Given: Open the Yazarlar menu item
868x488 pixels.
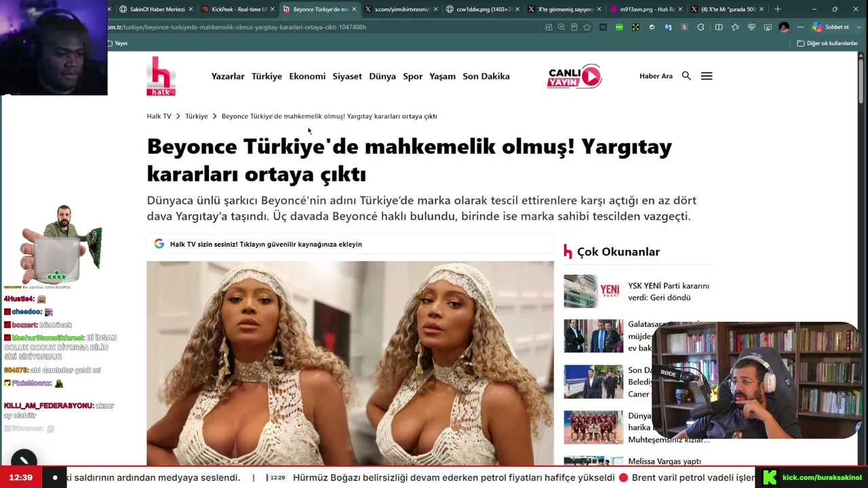Looking at the screenshot, I should coord(228,76).
